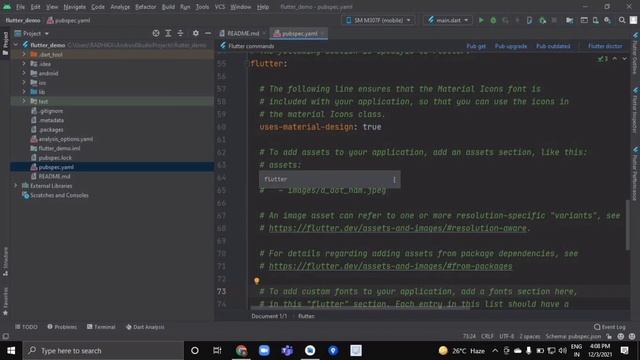Image resolution: width=640 pixels, height=360 pixels.
Task: Open the Favorites side tab
Action: coord(5,302)
